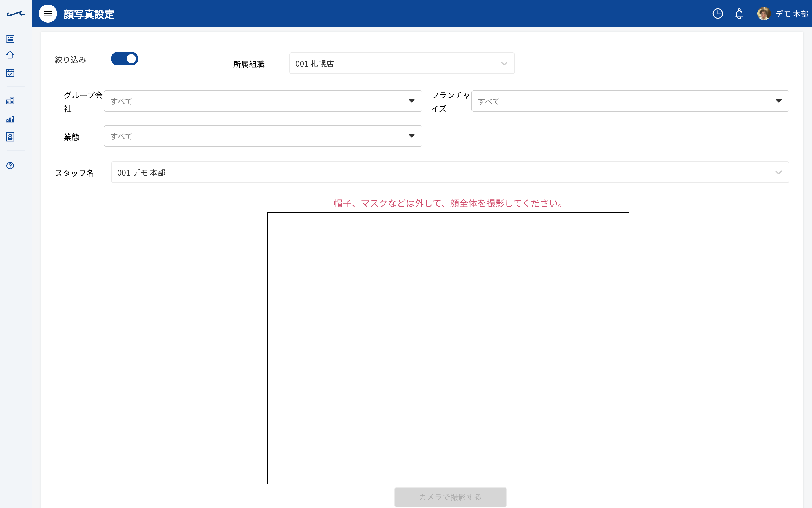Click the スタッフ名 label
This screenshot has height=508, width=812.
tap(74, 173)
